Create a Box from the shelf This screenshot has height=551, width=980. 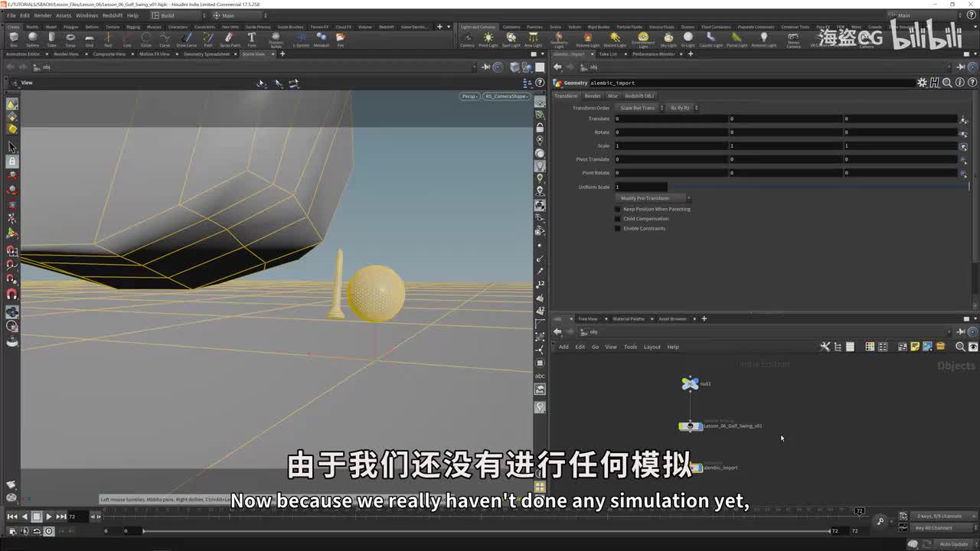coord(14,39)
